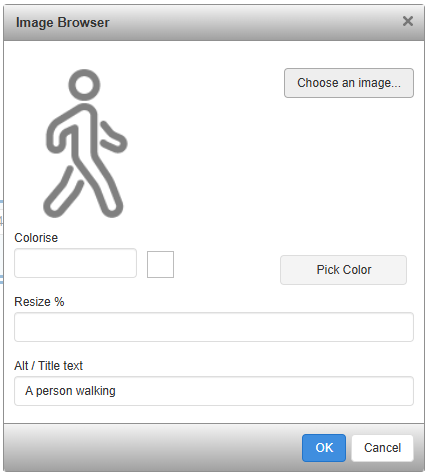425x472 pixels.
Task: Place cursor after 'A person walking' text
Action: tap(117, 391)
